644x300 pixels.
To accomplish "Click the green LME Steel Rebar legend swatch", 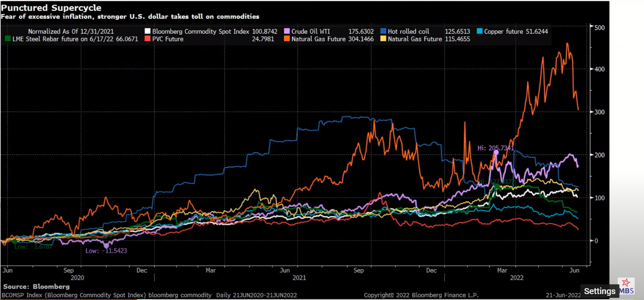I will pos(7,39).
